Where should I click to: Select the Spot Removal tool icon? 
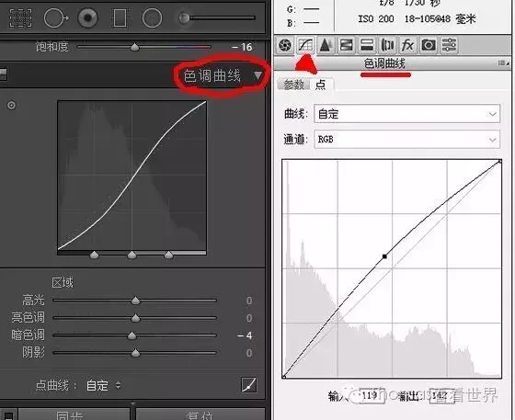pyautogui.click(x=56, y=17)
